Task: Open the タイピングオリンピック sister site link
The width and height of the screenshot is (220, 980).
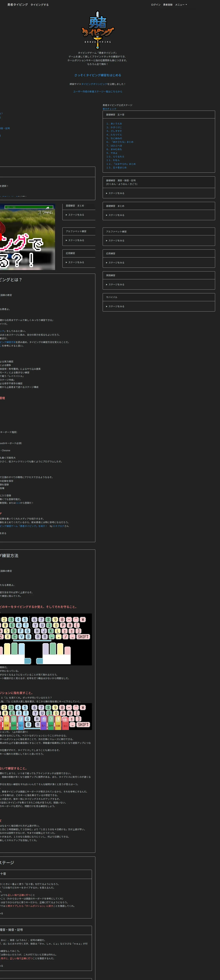Action: (94, 84)
